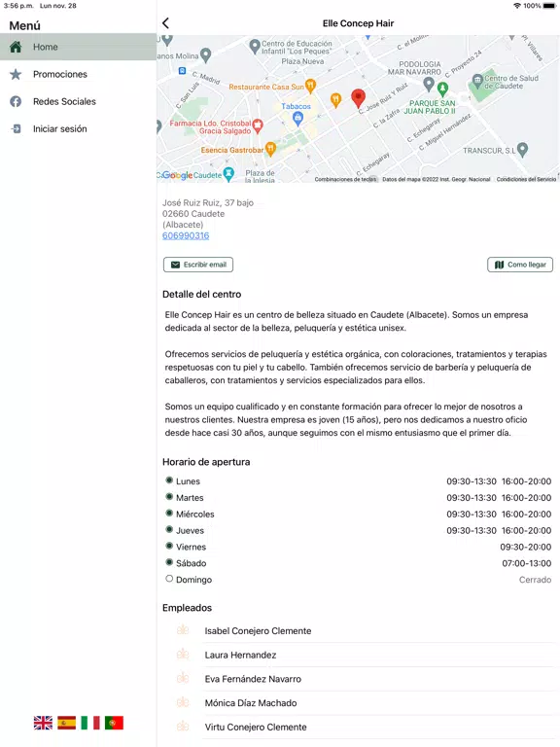Open Home from the menu
Image resolution: width=560 pixels, height=747 pixels.
[x=78, y=47]
